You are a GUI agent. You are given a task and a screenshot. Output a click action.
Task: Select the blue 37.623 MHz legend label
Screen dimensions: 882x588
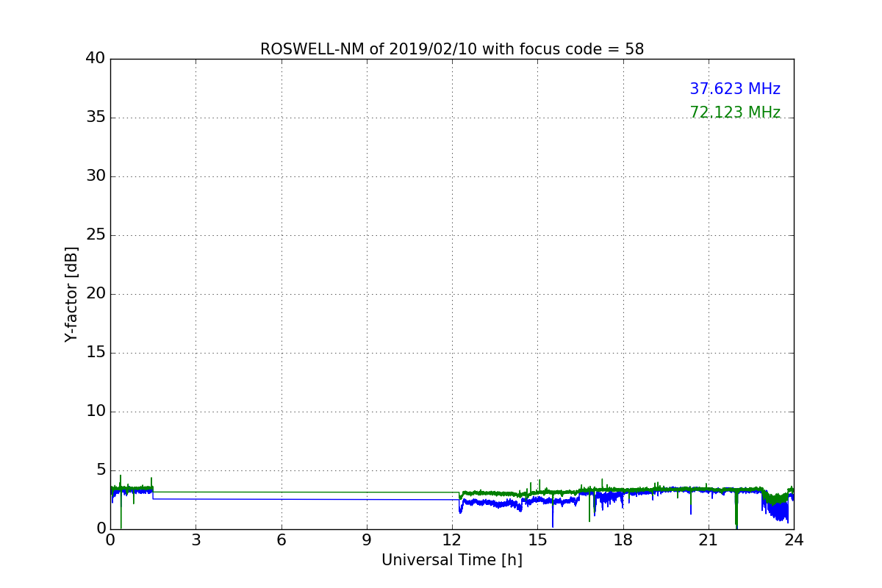click(x=735, y=89)
